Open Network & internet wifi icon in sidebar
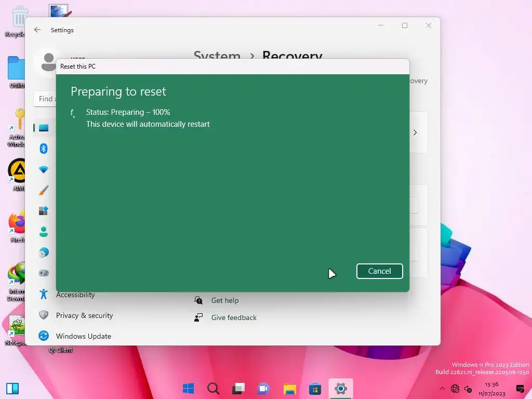Screen dimensions: 532x399 pyautogui.click(x=44, y=169)
